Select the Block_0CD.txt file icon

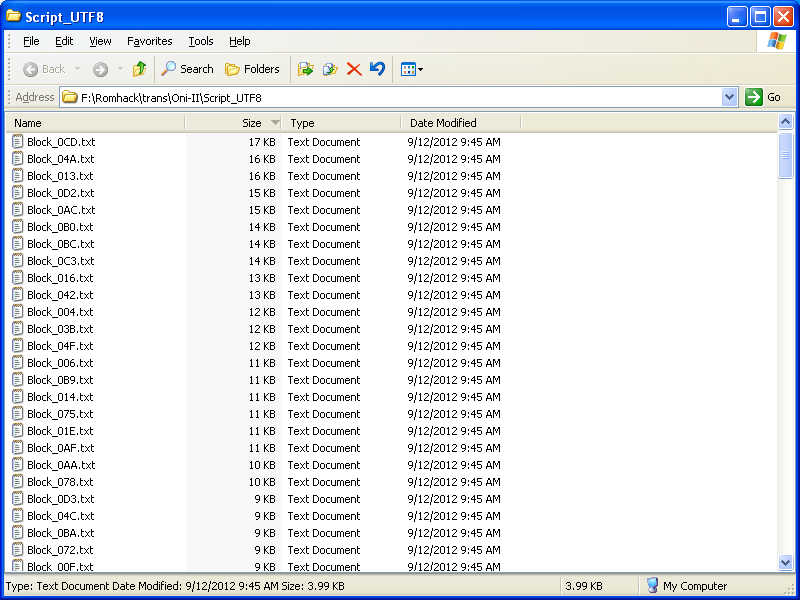click(18, 142)
